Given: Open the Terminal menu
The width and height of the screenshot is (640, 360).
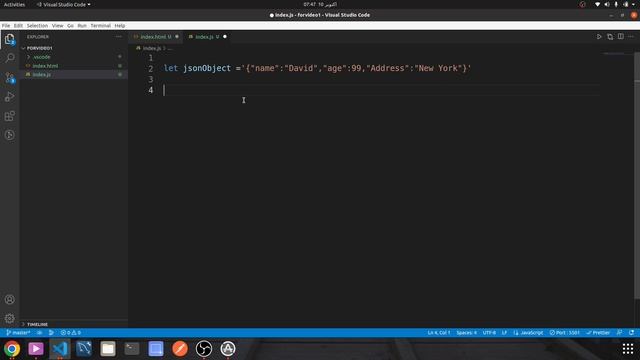Looking at the screenshot, I should 100,26.
